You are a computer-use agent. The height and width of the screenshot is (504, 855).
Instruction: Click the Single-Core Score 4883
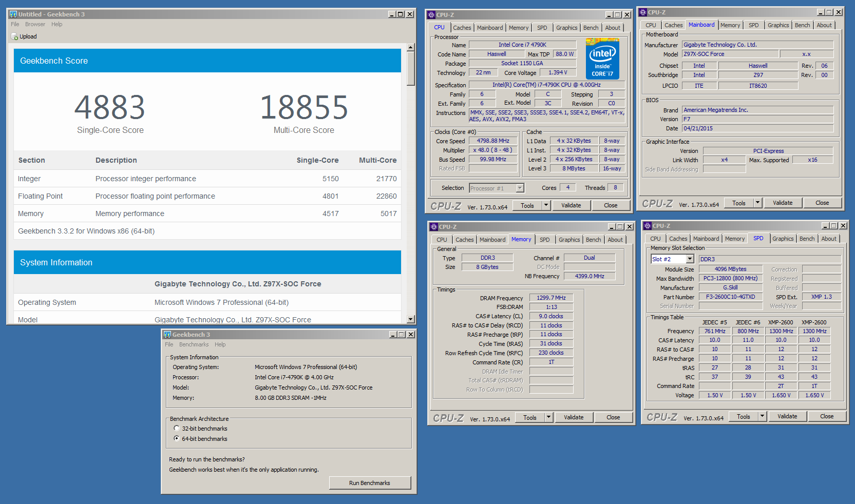pos(110,107)
